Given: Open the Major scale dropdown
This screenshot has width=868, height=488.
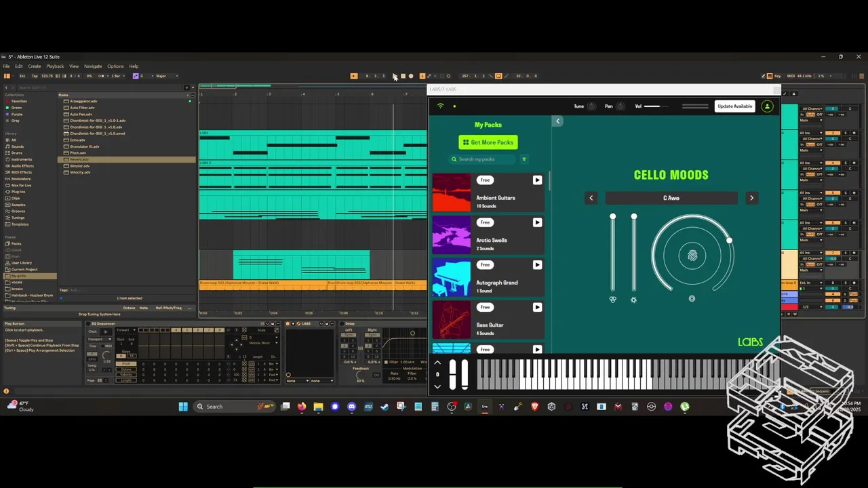Looking at the screenshot, I should tap(167, 76).
